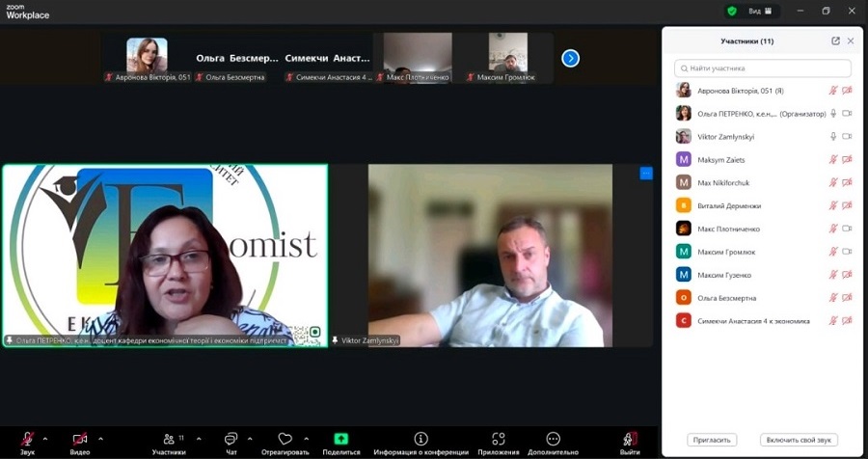Toggle the Участники participants list

coord(169,440)
